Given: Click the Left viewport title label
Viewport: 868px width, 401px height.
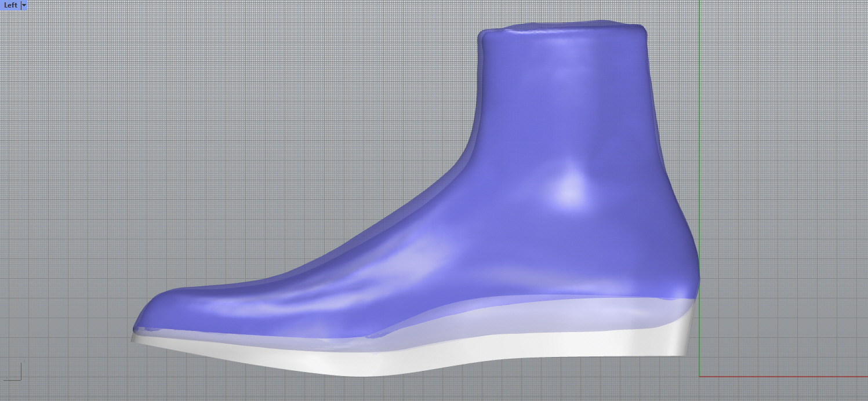Looking at the screenshot, I should point(10,5).
